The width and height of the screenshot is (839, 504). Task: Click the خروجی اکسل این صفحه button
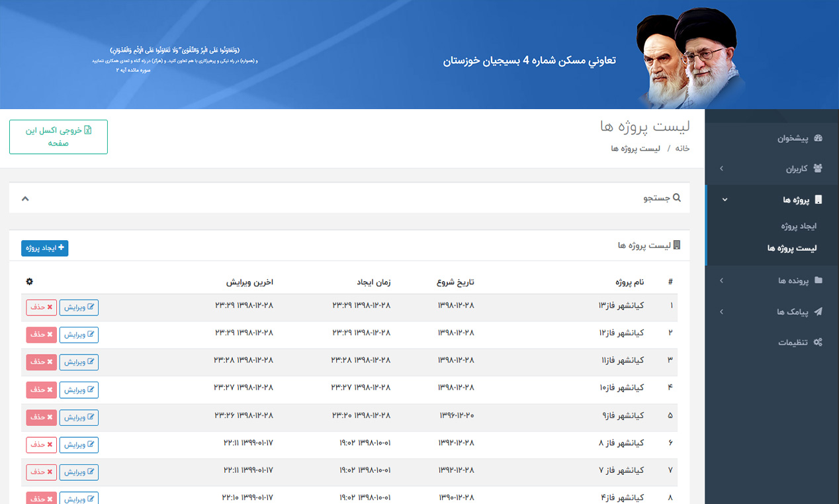[58, 137]
